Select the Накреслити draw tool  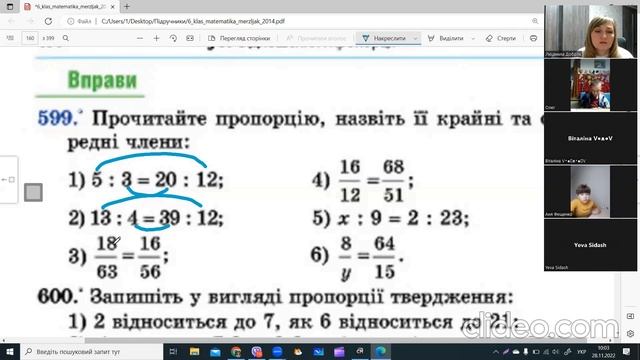[x=384, y=38]
